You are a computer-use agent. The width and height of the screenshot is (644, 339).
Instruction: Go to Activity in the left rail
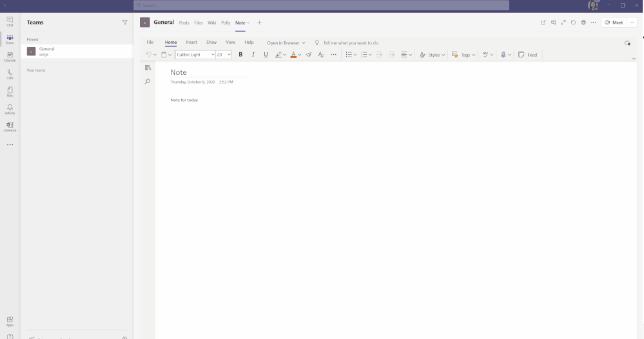tap(10, 109)
